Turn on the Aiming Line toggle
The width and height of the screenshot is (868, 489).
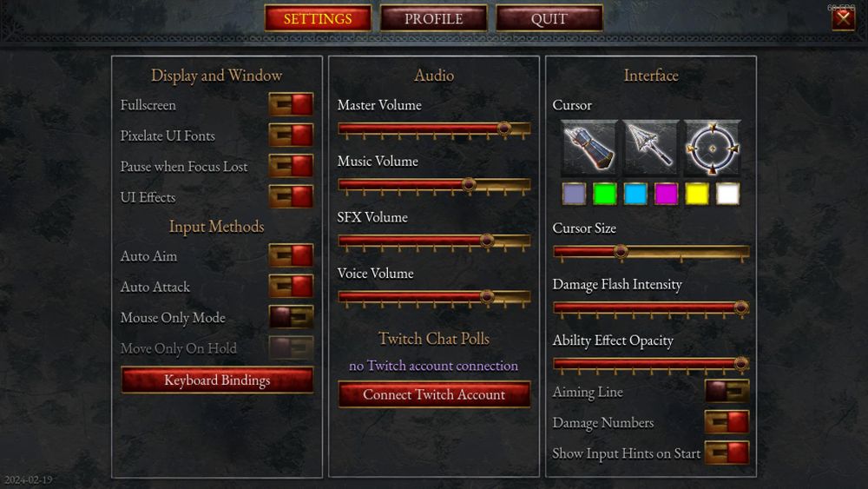click(727, 391)
